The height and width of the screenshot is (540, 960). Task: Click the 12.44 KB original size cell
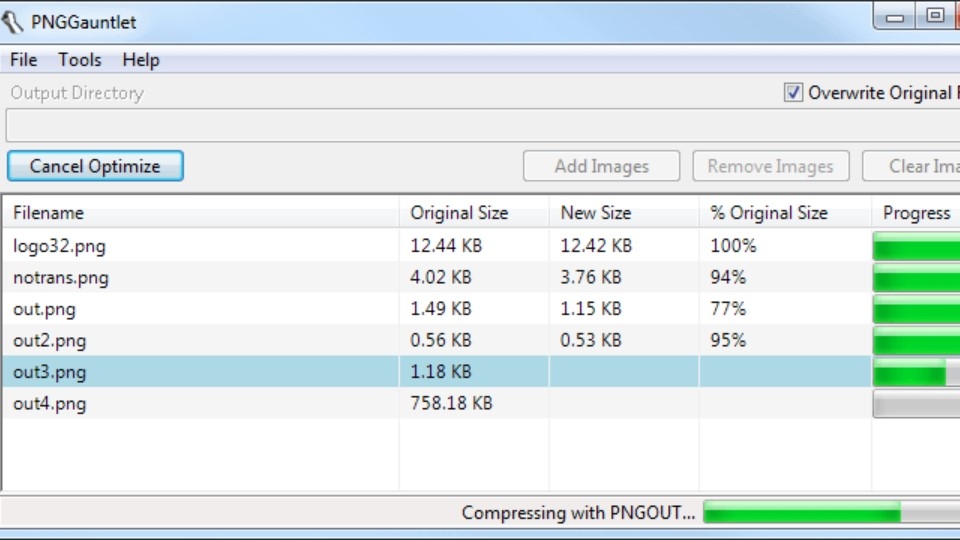pos(446,246)
